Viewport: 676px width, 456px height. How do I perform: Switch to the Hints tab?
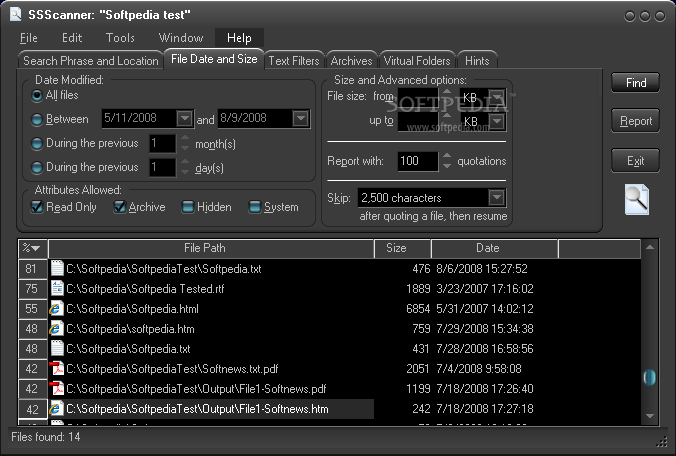(477, 61)
